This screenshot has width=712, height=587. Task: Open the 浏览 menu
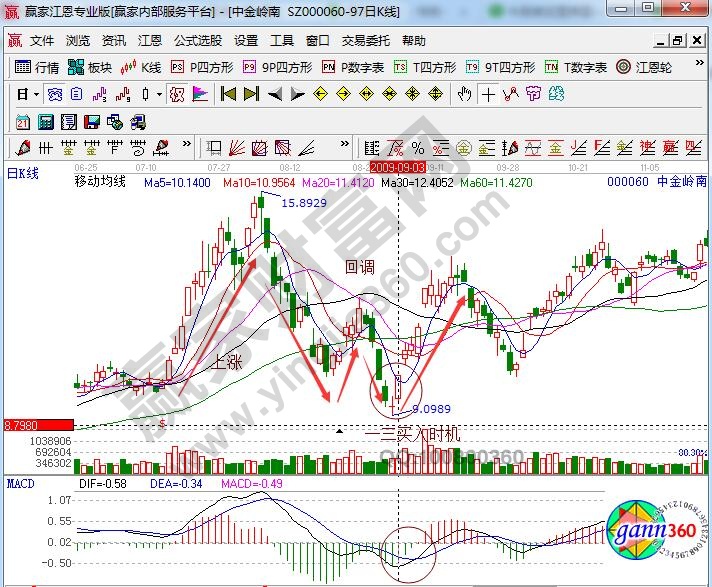(78, 41)
